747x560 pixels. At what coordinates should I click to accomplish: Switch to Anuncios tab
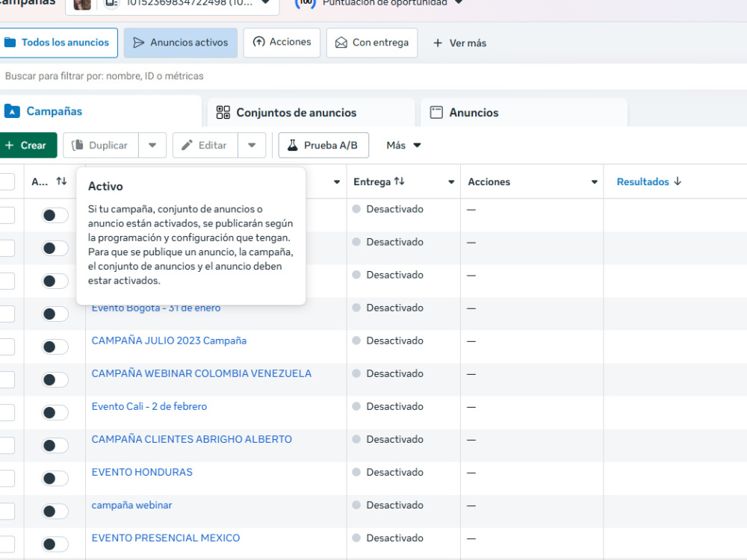pyautogui.click(x=524, y=113)
